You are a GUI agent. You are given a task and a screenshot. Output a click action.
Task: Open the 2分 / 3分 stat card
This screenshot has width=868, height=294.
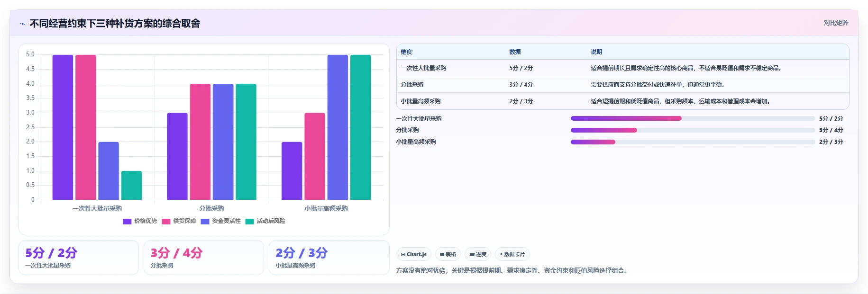pyautogui.click(x=329, y=258)
